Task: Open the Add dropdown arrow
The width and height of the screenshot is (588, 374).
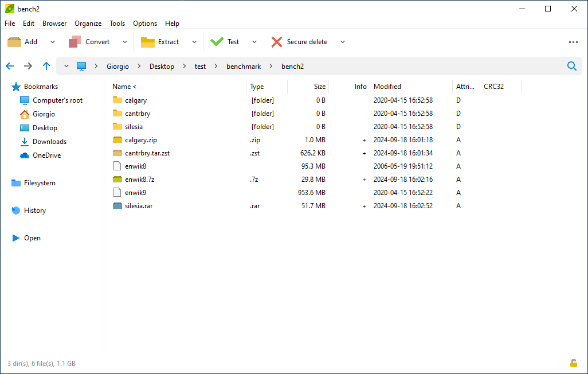Action: click(x=52, y=41)
